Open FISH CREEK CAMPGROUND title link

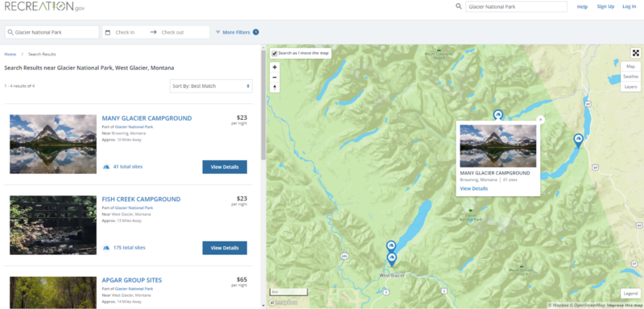coord(141,199)
